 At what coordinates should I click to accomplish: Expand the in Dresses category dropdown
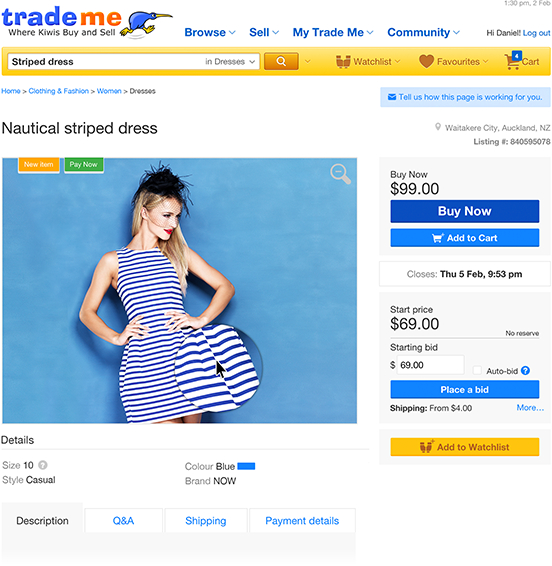coord(230,62)
